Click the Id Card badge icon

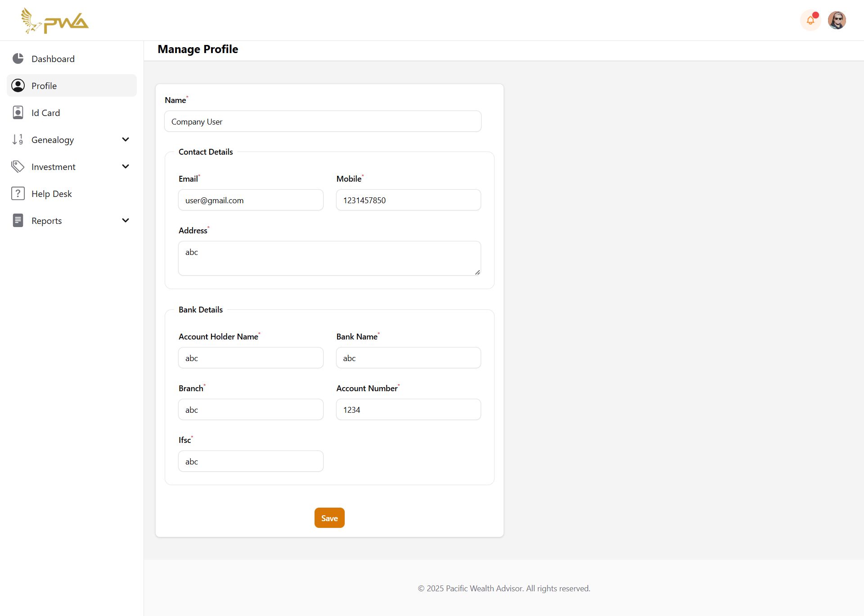coord(18,112)
